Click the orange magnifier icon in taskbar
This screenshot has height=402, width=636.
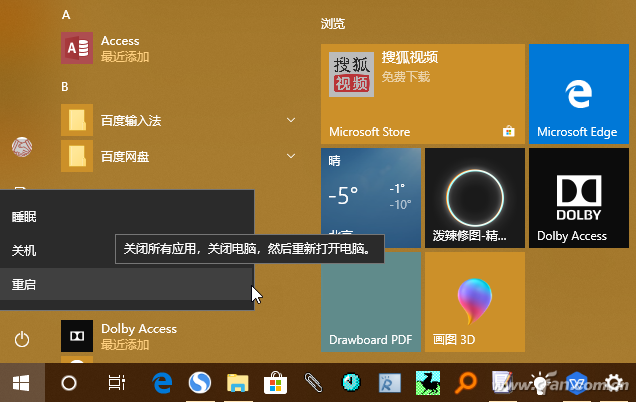(465, 383)
